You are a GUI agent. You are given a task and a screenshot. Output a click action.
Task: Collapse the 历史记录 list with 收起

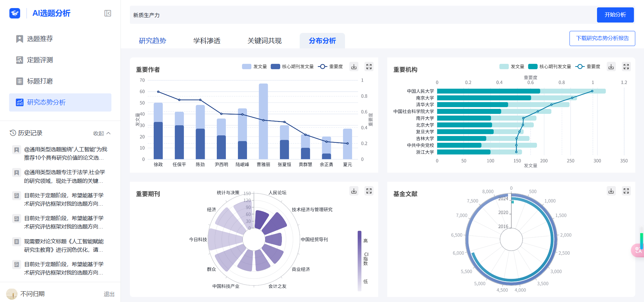pyautogui.click(x=102, y=133)
